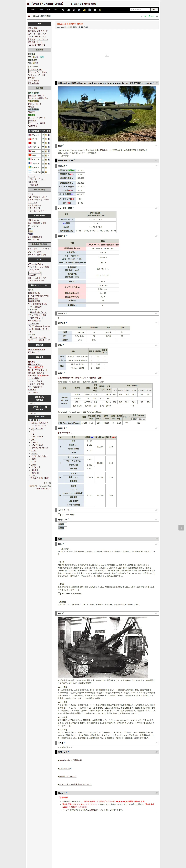The width and height of the screenshot is (186, 868).
Task: Toggle the 次車両 collapse button
Action: point(65,528)
